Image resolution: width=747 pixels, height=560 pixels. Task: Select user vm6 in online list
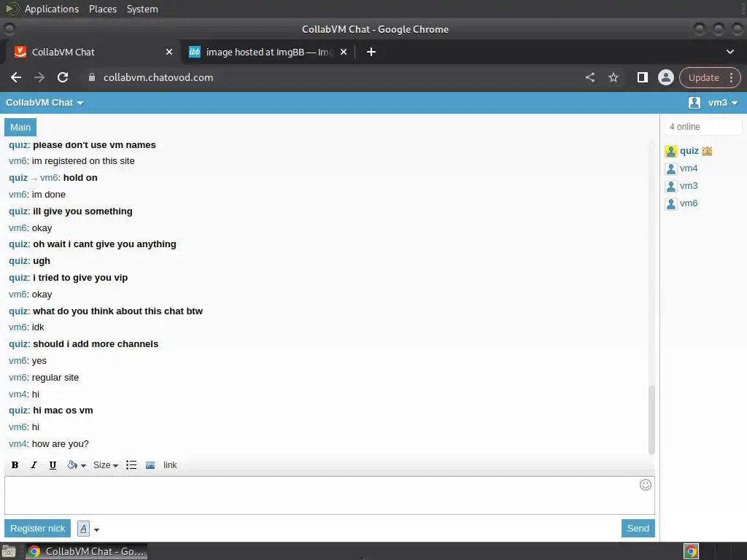point(689,203)
